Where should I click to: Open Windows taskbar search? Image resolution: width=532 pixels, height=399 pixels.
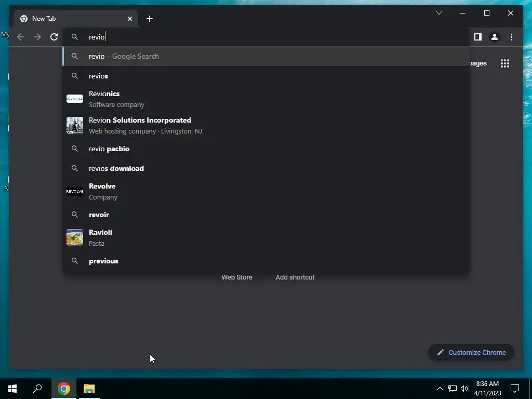[37, 389]
